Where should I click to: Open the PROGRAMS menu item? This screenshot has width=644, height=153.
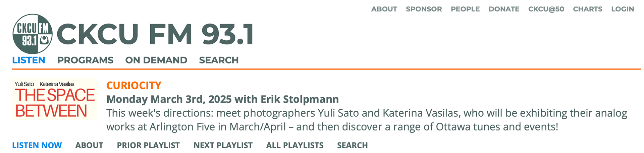coord(85,60)
